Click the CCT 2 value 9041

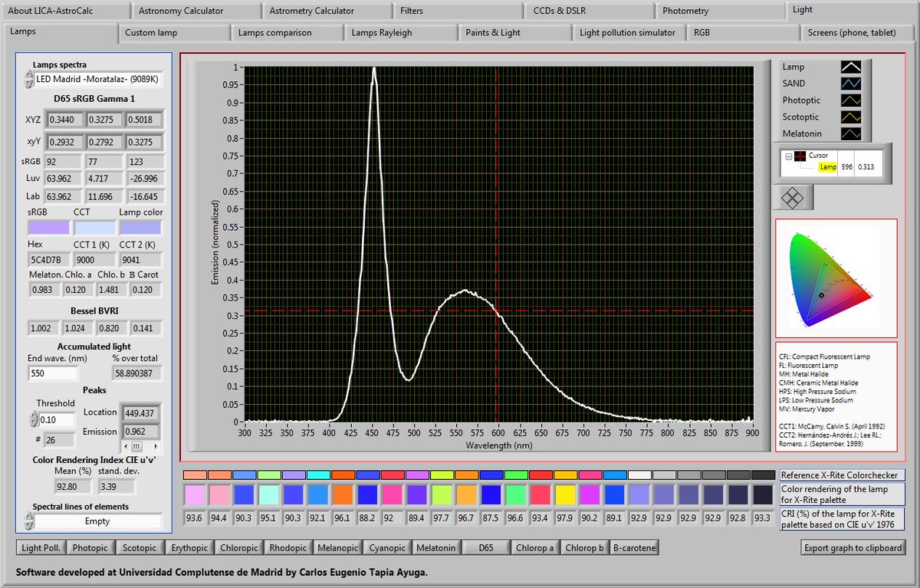[x=140, y=259]
